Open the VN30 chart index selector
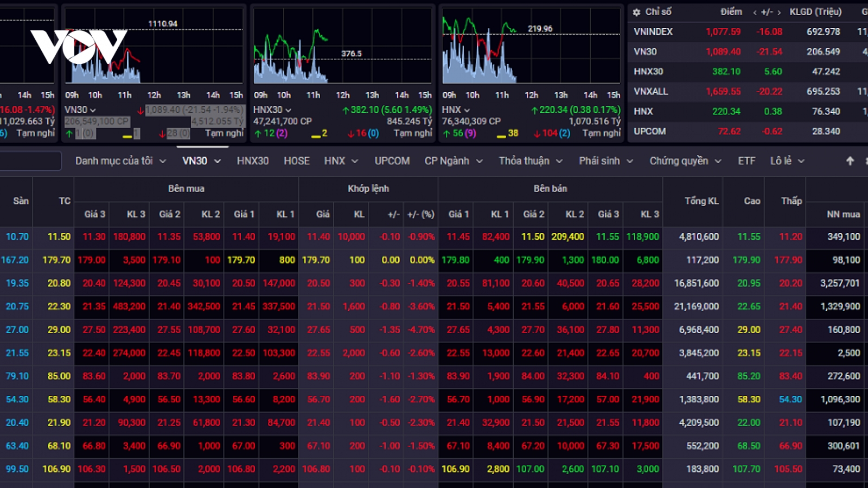Image resolution: width=868 pixels, height=488 pixels. [80, 110]
